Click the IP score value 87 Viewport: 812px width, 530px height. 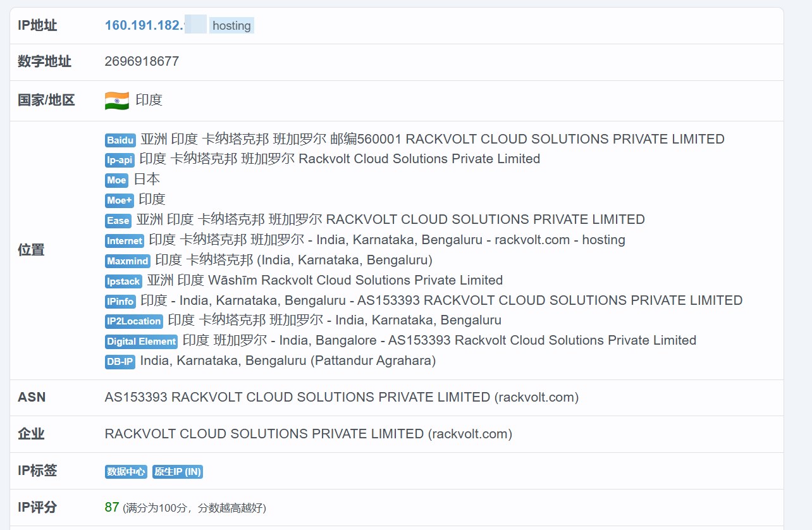(112, 507)
